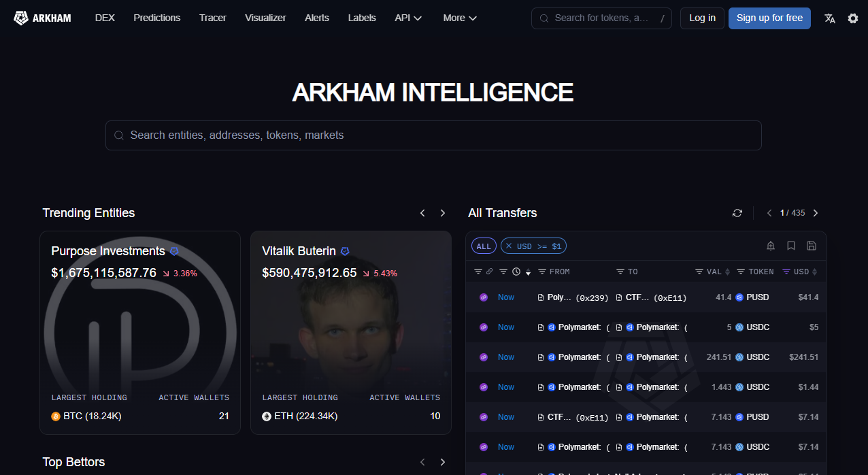This screenshot has height=475, width=868.
Task: Click the USDC token icon in $241.51 row
Action: (x=739, y=357)
